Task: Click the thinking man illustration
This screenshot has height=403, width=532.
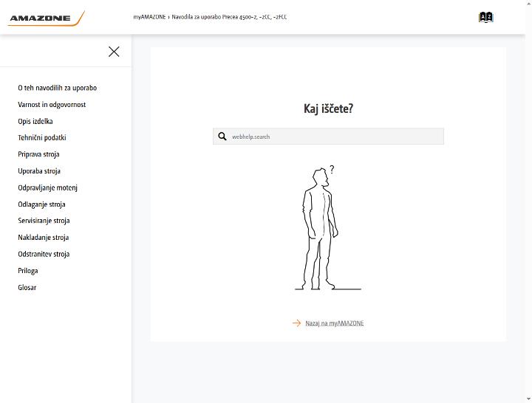Action: (328, 228)
